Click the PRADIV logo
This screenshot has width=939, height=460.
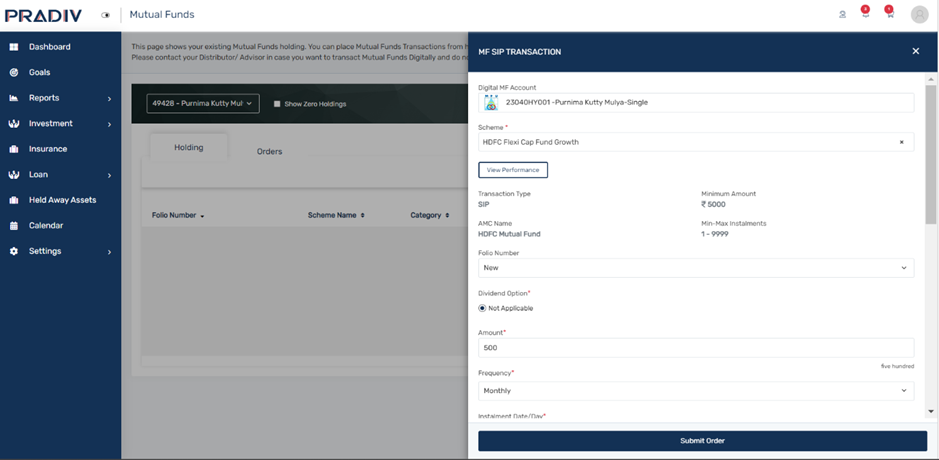(43, 16)
